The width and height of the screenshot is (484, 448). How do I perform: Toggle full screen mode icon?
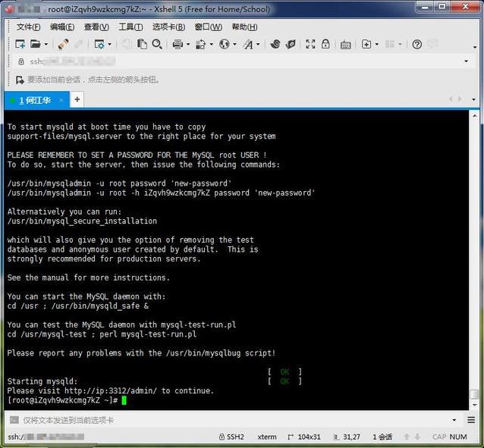pyautogui.click(x=310, y=44)
